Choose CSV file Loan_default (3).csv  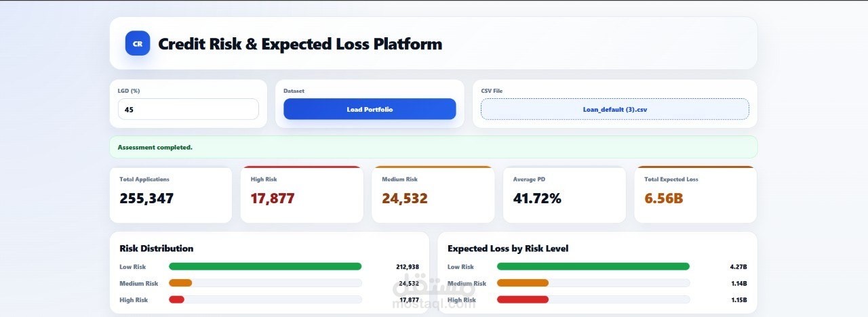click(x=615, y=109)
